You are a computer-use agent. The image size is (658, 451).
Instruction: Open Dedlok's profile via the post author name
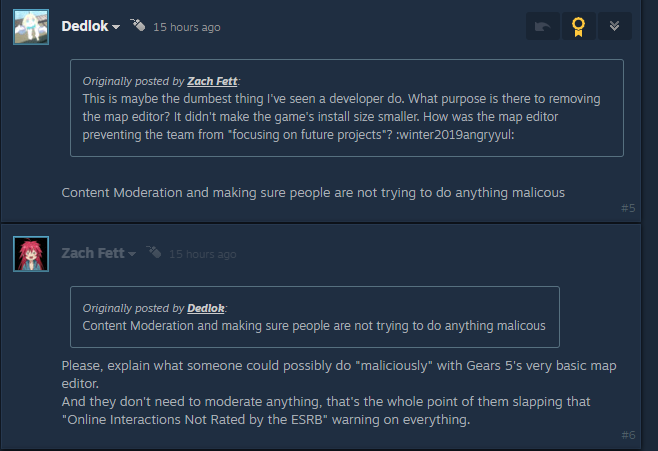tap(84, 26)
